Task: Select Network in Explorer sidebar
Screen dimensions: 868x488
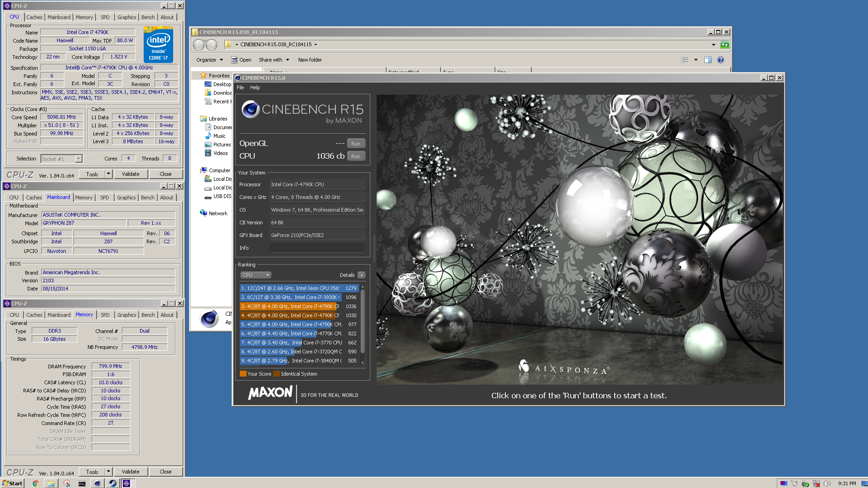Action: (213, 213)
